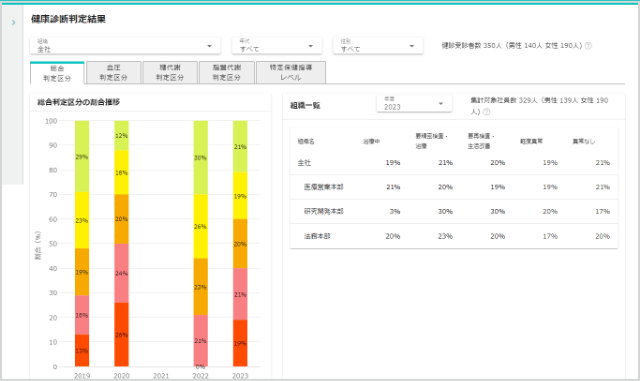The height and width of the screenshot is (381, 640).
Task: Click 法務本部 軽度異常 value 17%
Action: [550, 236]
